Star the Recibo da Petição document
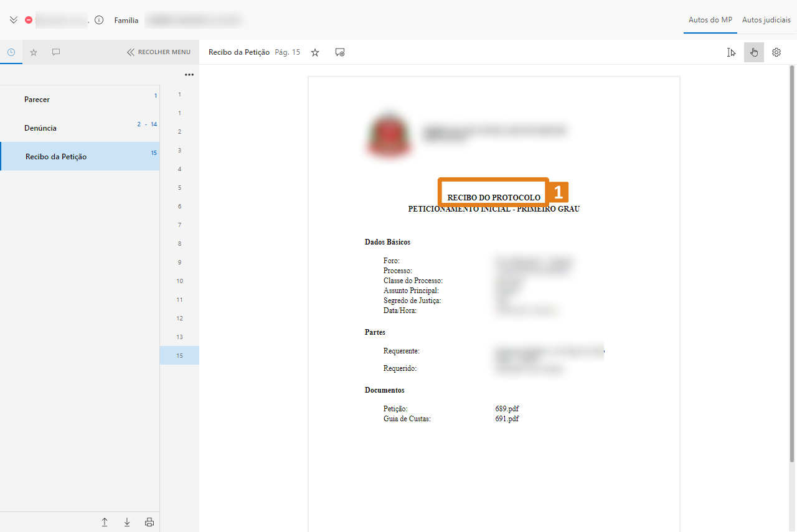This screenshot has width=797, height=532. click(x=315, y=52)
